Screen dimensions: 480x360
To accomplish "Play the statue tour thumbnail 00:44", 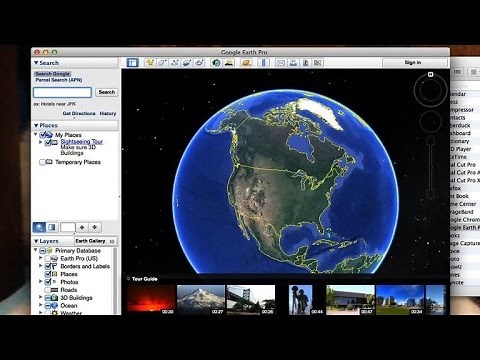I will (301, 300).
